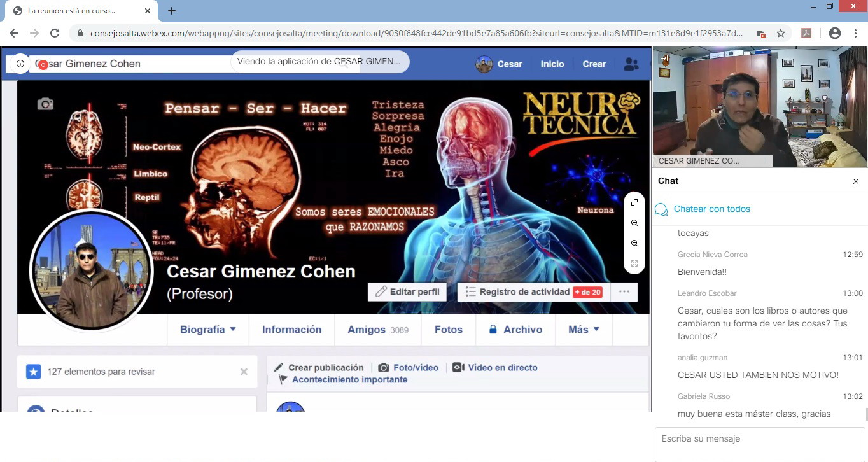The image size is (868, 462).
Task: Click the full-screen icon below zoom out
Action: tap(634, 263)
